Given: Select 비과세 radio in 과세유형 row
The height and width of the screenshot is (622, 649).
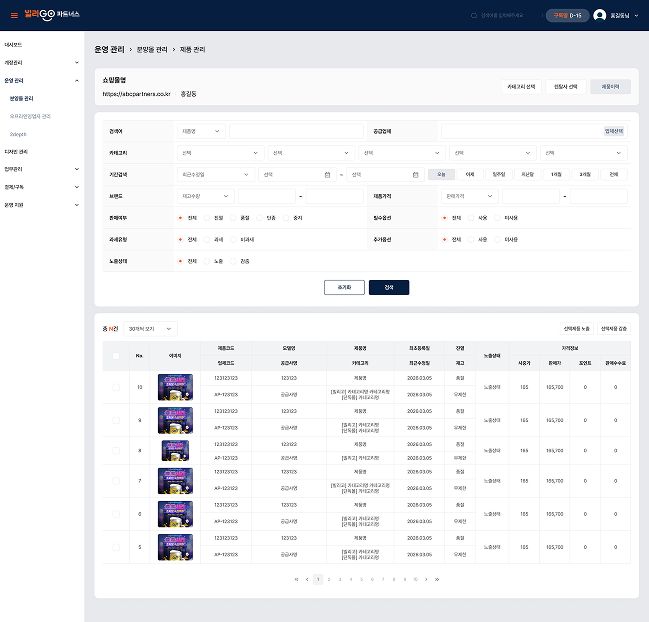Looking at the screenshot, I should tap(233, 240).
